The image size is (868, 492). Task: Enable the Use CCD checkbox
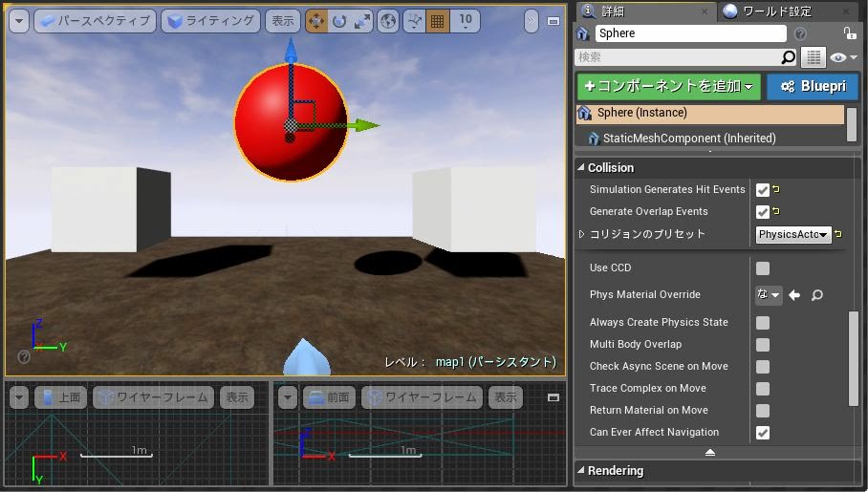[x=763, y=268]
